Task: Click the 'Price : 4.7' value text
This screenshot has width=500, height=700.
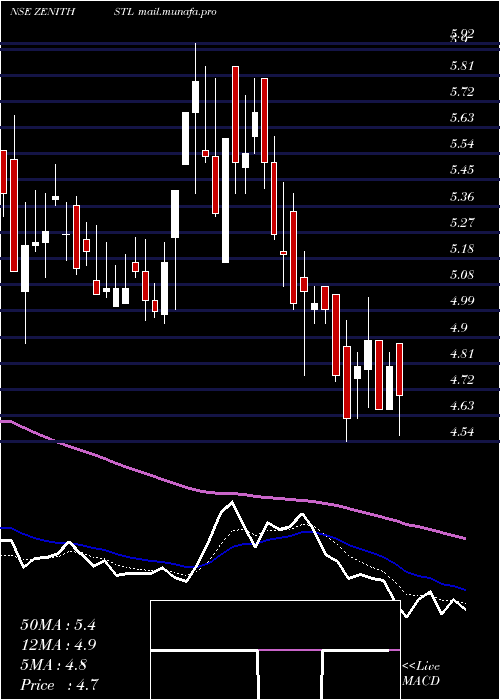Action: [59, 685]
